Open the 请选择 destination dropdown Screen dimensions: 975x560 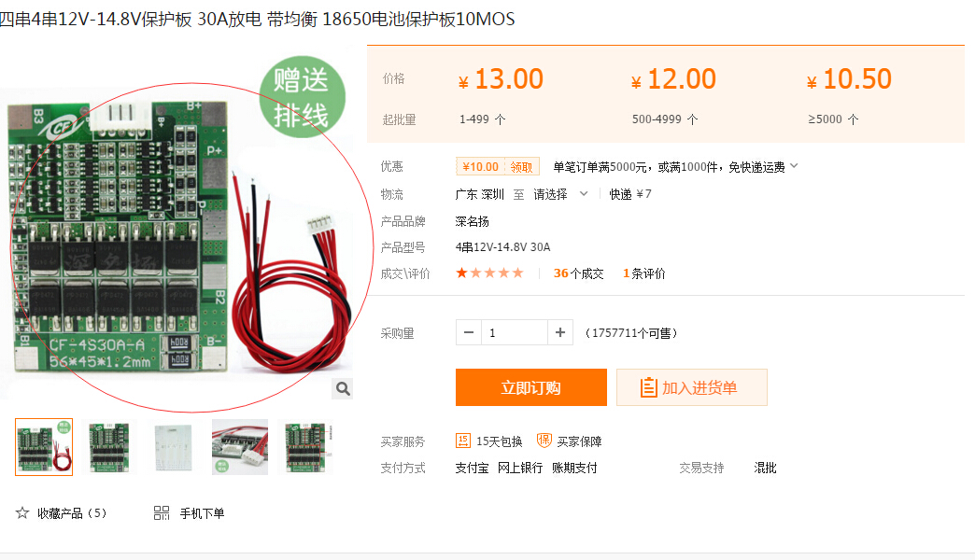[x=560, y=194]
